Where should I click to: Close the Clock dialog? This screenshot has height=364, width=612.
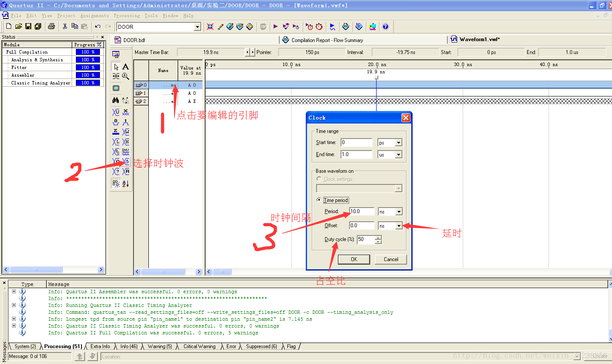pyautogui.click(x=406, y=117)
